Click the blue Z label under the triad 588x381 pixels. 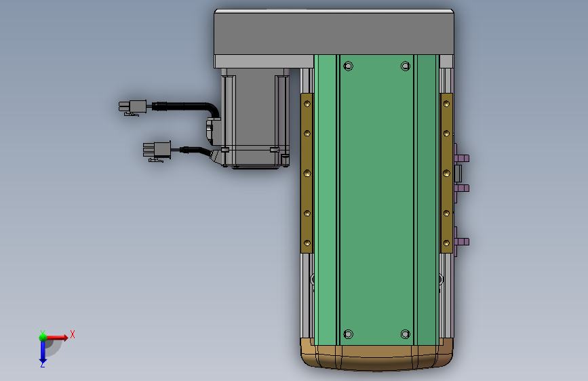pyautogui.click(x=42, y=364)
